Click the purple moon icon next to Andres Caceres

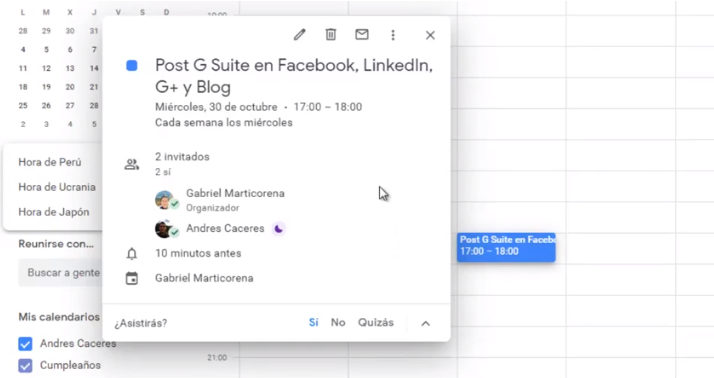pos(278,229)
